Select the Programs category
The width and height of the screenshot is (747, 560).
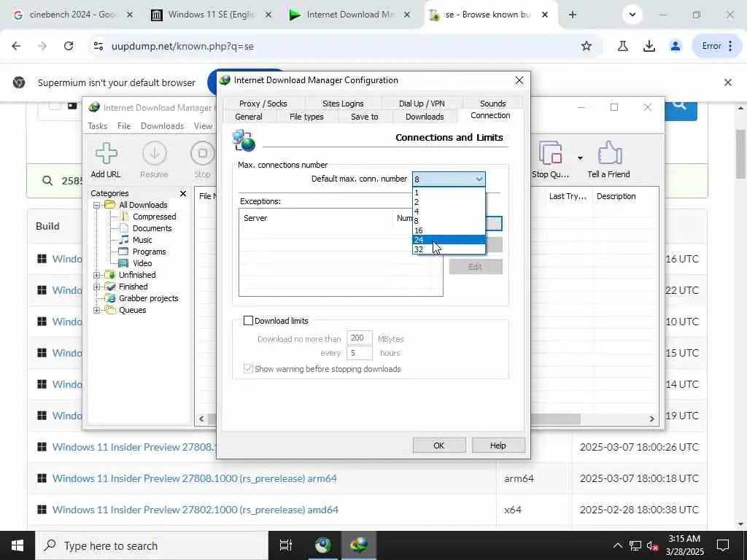click(149, 252)
